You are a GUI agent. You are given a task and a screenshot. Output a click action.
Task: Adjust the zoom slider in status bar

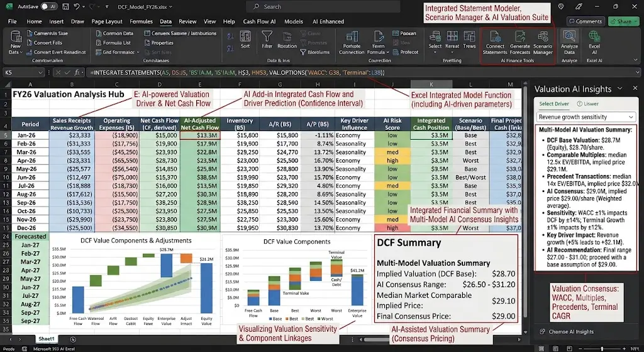point(602,349)
